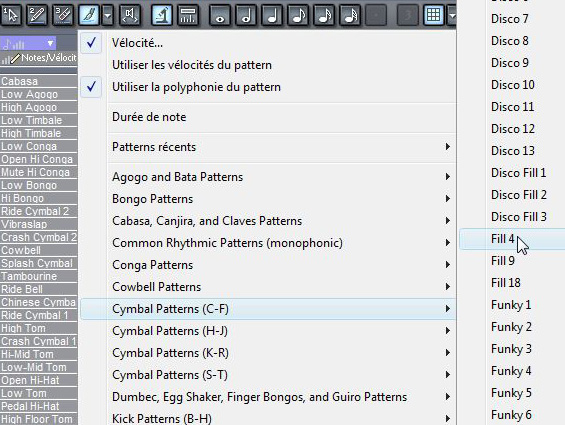Pick the Erase tool
The height and width of the screenshot is (425, 565).
[x=63, y=15]
